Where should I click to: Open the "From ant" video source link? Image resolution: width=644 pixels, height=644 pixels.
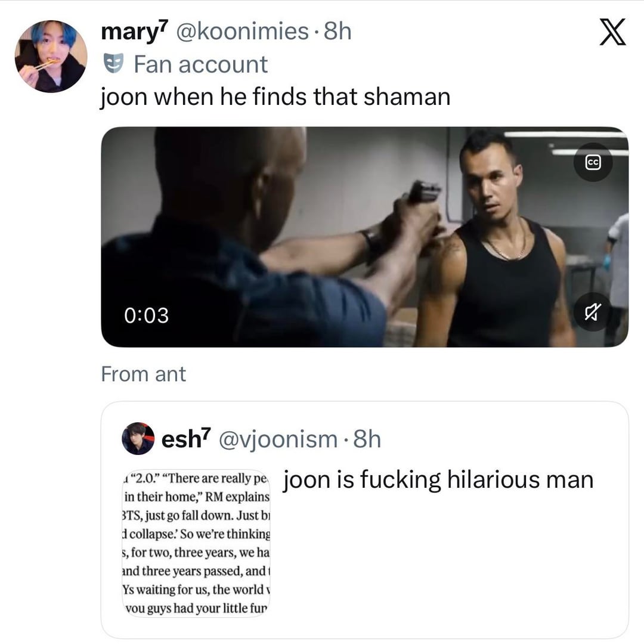click(x=143, y=374)
